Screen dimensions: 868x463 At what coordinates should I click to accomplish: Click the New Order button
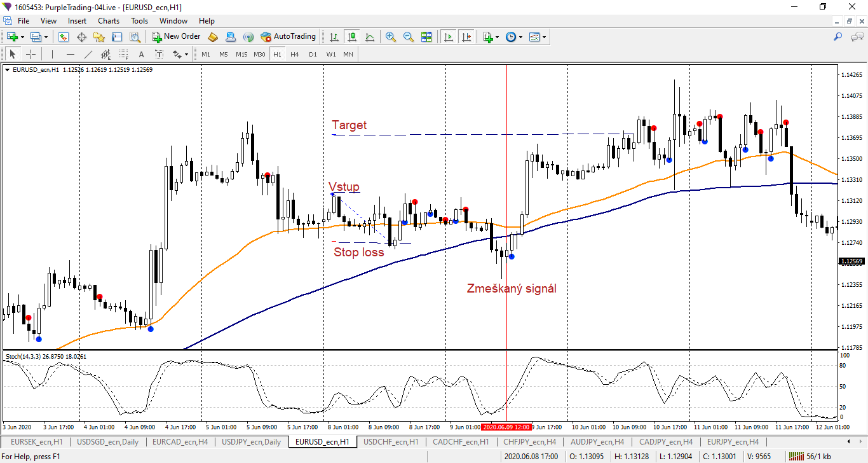click(x=176, y=37)
